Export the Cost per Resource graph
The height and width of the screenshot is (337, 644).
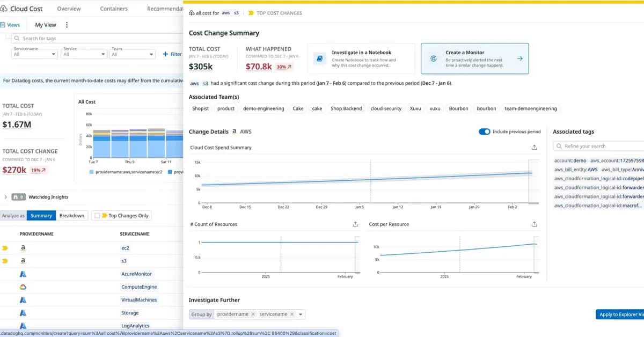click(534, 224)
